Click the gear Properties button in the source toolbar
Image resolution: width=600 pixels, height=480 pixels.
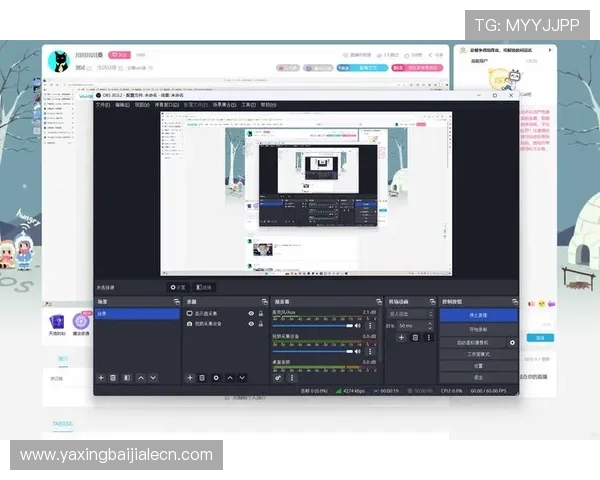pos(178,287)
